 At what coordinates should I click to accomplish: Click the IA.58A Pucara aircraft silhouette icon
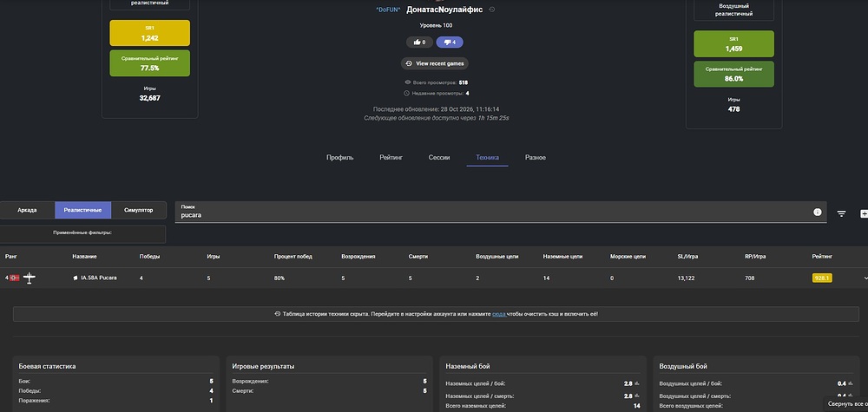[30, 278]
